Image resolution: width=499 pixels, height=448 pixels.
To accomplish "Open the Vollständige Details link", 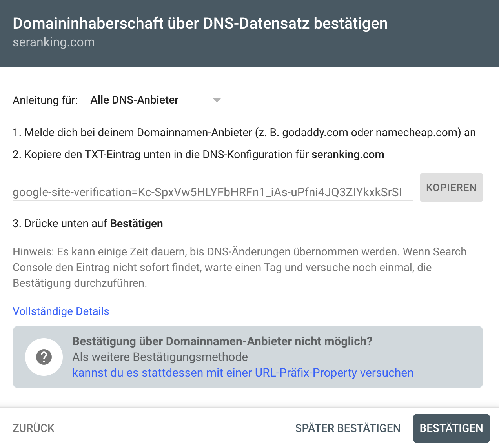I will point(61,311).
